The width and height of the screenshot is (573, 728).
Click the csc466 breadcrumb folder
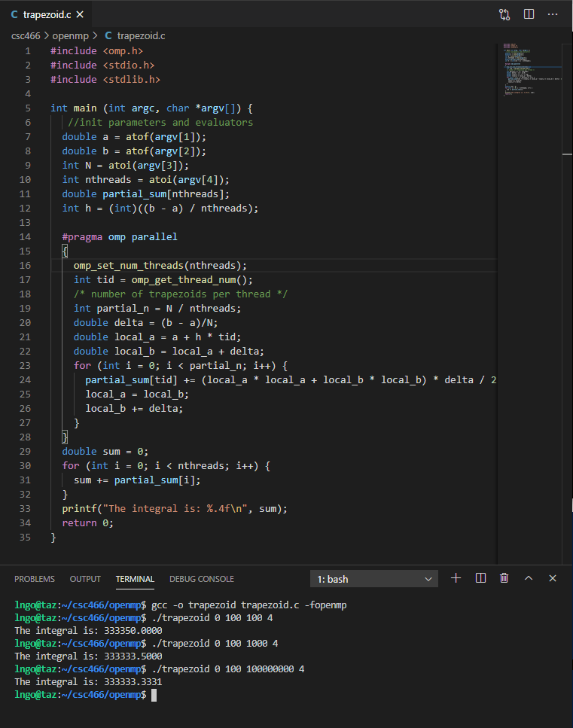click(26, 35)
